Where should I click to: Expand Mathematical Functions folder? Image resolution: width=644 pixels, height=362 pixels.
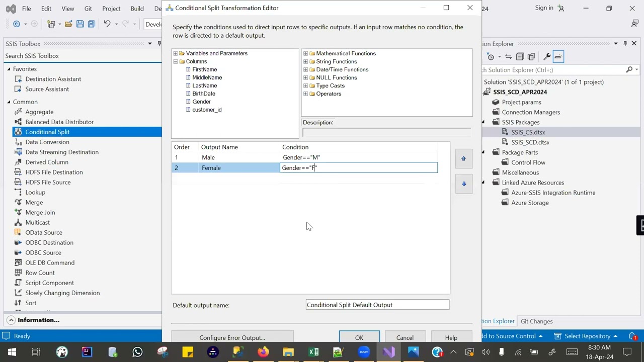click(x=305, y=53)
